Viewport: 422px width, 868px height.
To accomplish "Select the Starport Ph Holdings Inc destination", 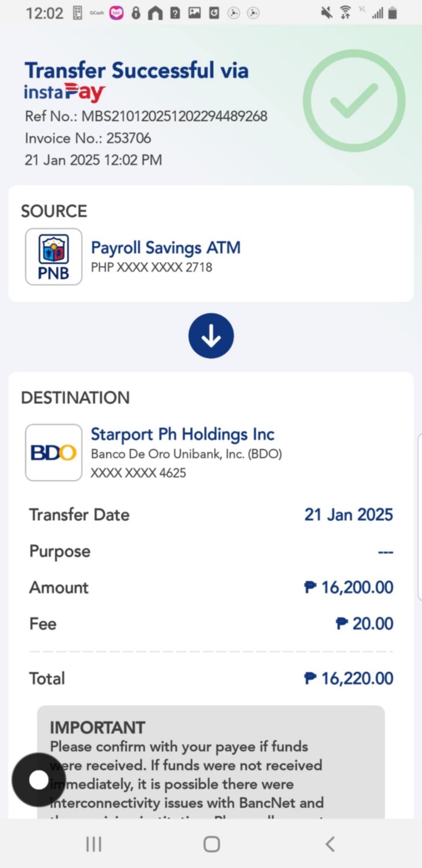I will point(182,435).
